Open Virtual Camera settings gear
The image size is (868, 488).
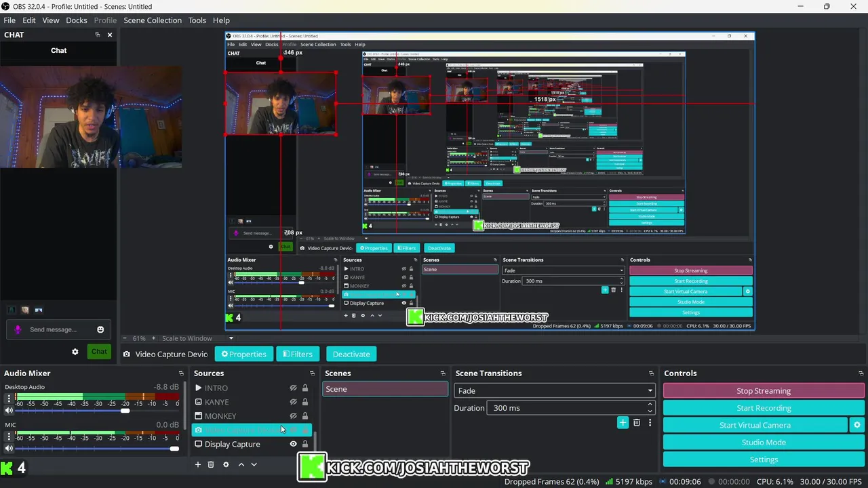pos(857,425)
